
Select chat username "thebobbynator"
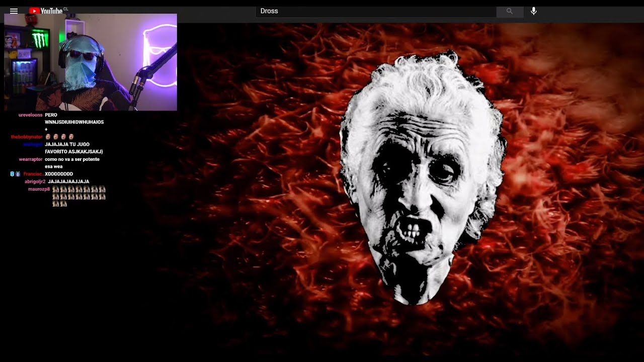[27, 137]
